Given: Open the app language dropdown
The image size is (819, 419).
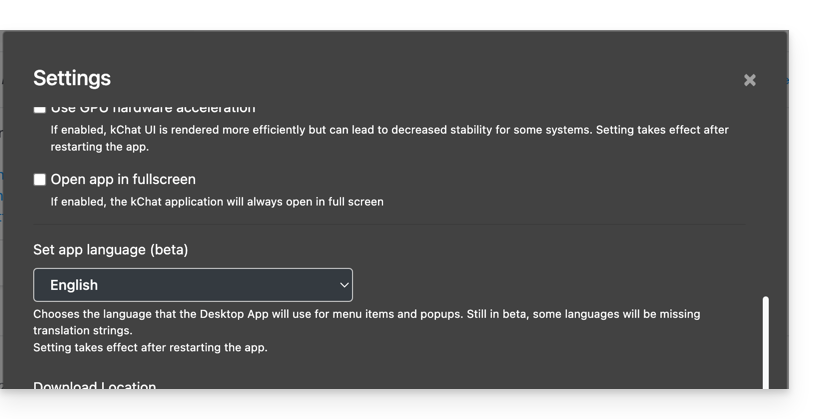Looking at the screenshot, I should coord(193,285).
